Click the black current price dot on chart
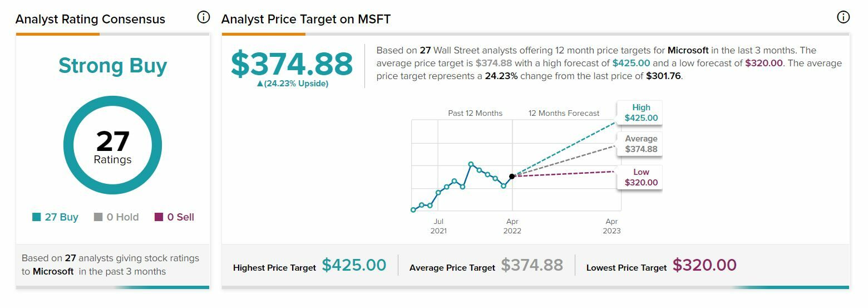Screen dimensions: 868x308 [512, 176]
